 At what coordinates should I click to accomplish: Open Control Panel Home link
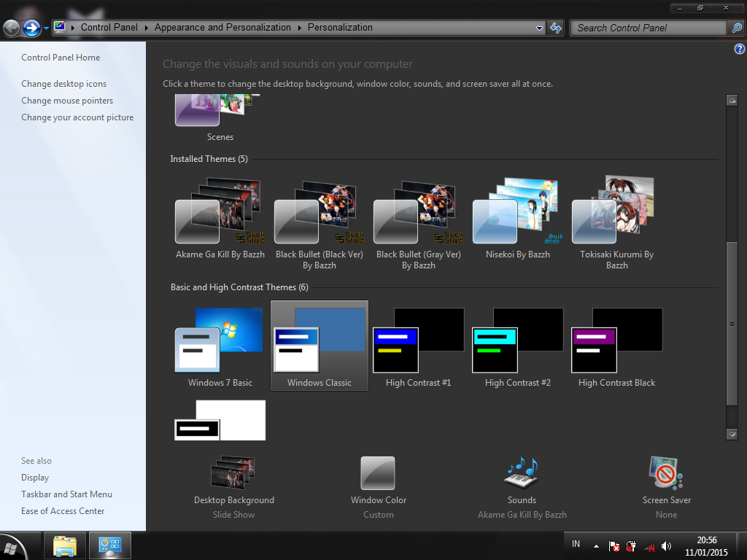pos(61,58)
